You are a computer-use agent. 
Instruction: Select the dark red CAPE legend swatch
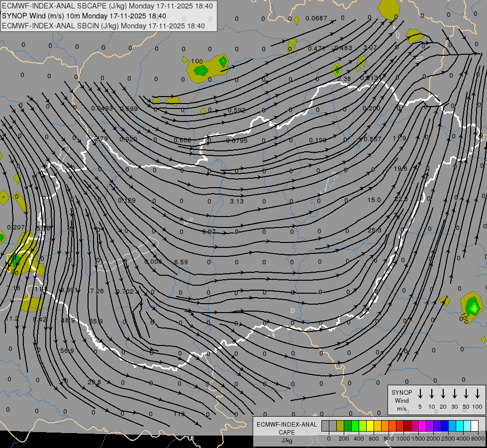(407, 426)
